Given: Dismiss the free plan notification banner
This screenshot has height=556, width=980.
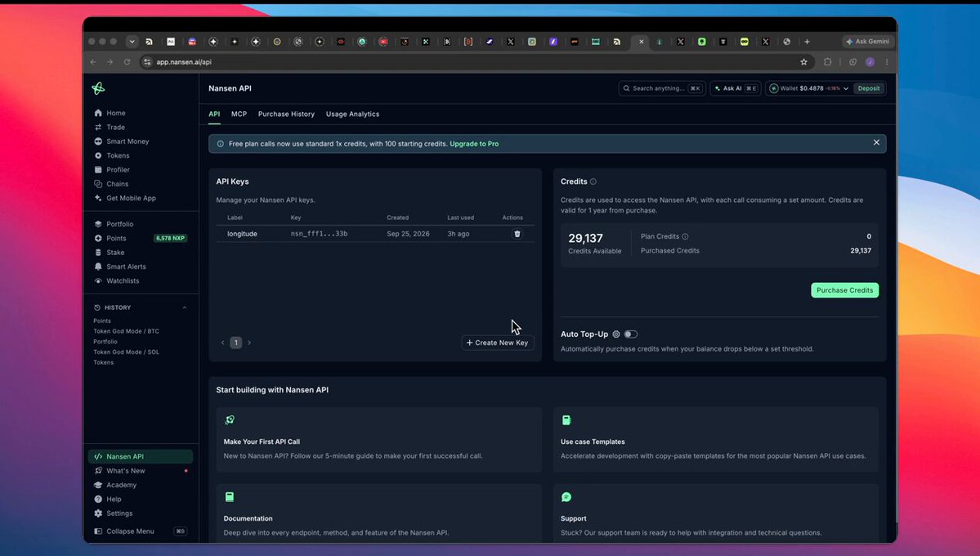Looking at the screenshot, I should tap(876, 142).
